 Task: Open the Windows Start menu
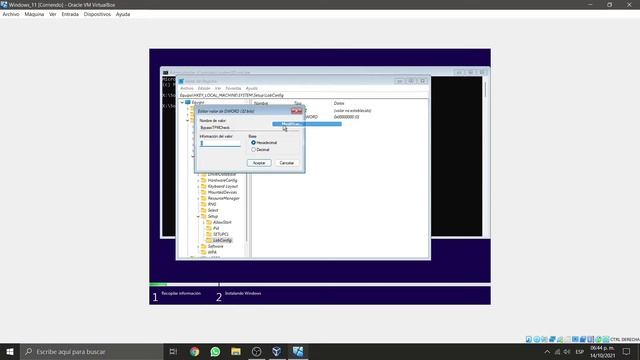[x=10, y=351]
